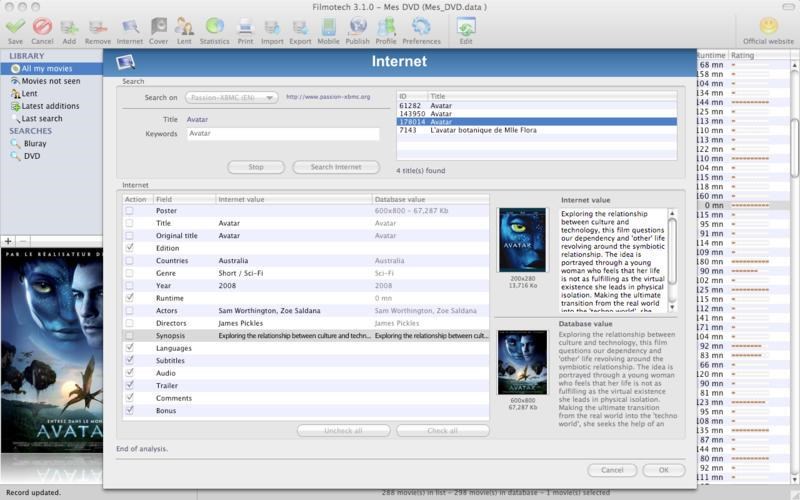Viewport: 800px width, 500px height.
Task: Click the Save toolbar icon
Action: pos(15,27)
